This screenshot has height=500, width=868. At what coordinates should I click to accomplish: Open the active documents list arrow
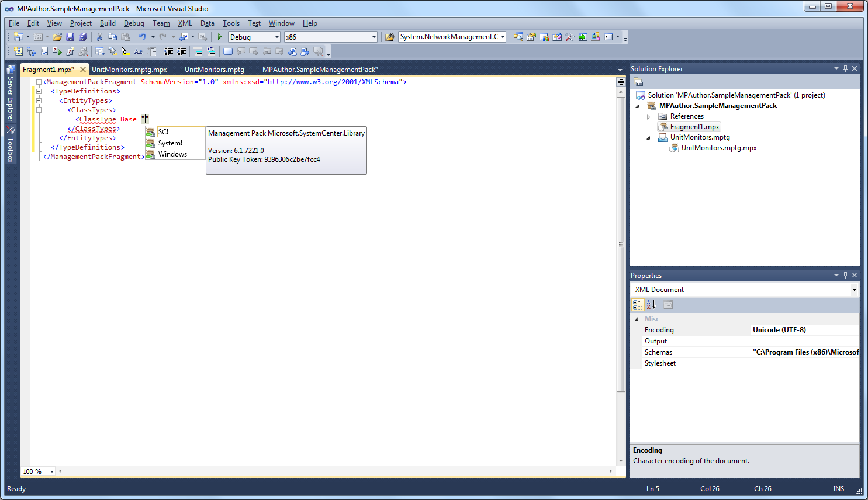pos(620,70)
